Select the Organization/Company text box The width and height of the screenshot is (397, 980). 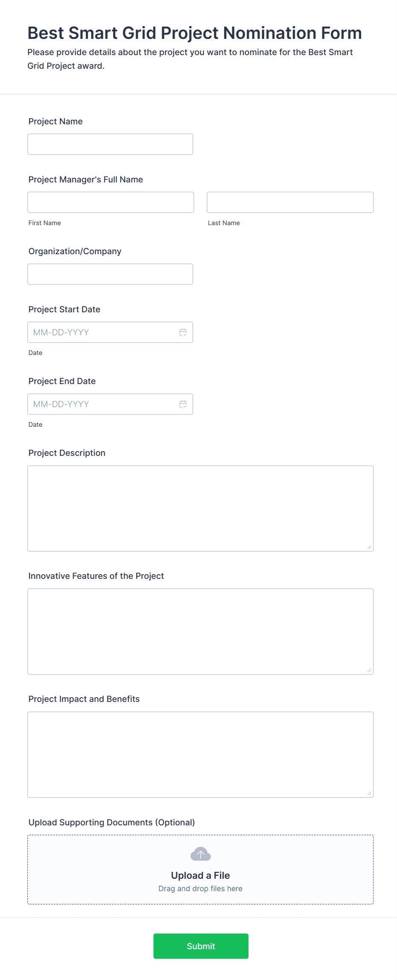[x=110, y=274]
